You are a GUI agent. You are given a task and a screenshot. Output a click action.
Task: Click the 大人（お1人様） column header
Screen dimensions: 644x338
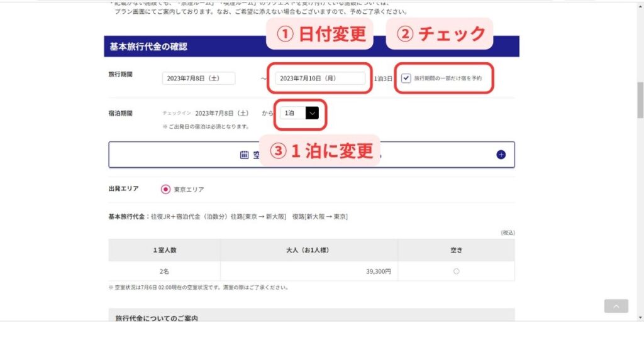pyautogui.click(x=309, y=250)
